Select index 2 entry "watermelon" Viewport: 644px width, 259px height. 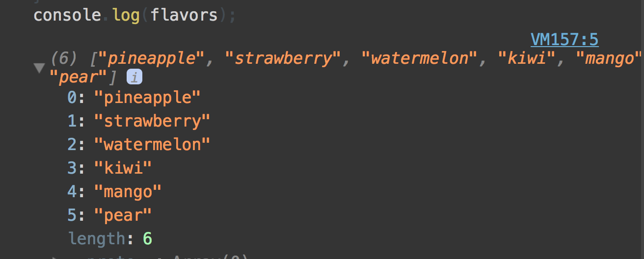pos(152,144)
